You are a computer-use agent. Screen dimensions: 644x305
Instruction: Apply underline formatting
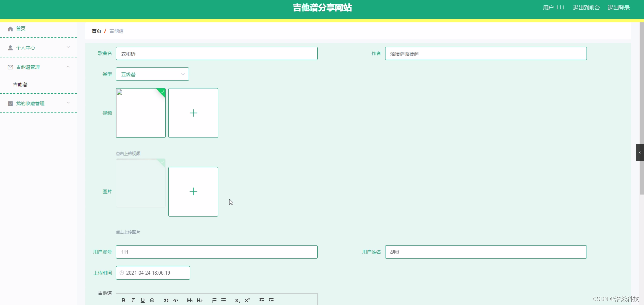pos(142,300)
